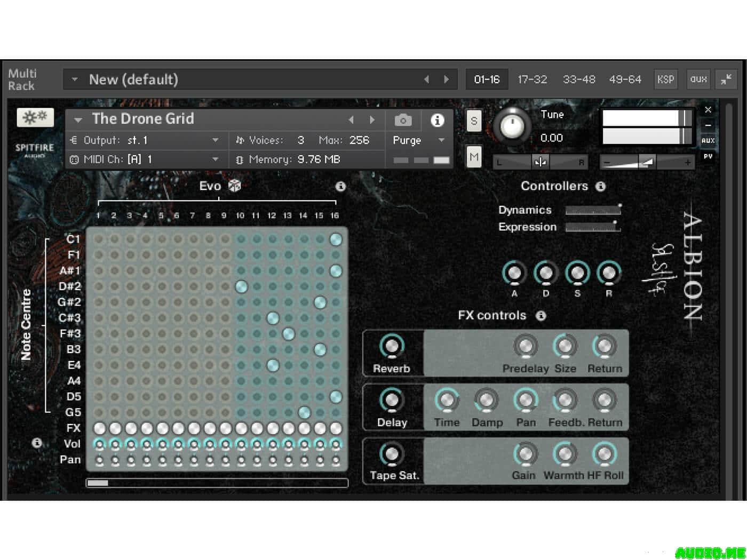Click the Delay Feedb. knob

565,401
